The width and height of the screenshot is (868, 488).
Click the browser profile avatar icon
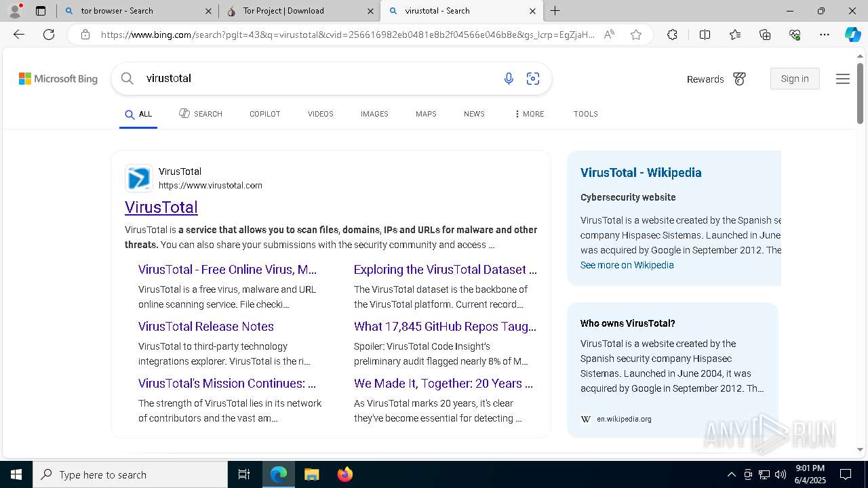(14, 10)
